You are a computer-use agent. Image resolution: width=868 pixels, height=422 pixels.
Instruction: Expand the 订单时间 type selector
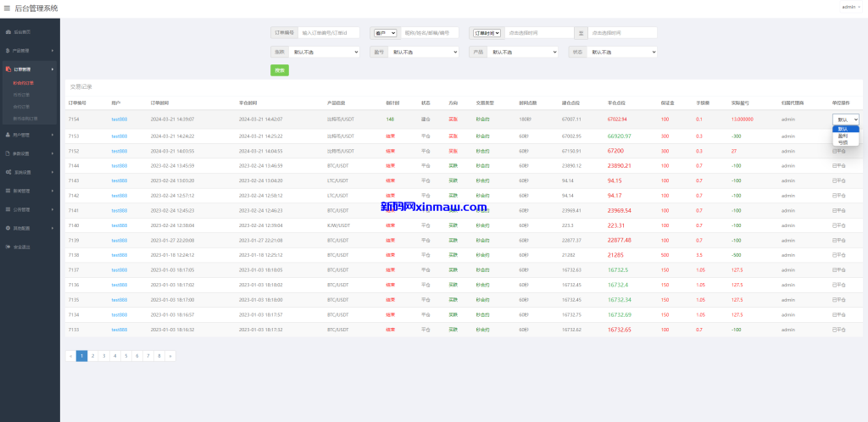[x=487, y=33]
